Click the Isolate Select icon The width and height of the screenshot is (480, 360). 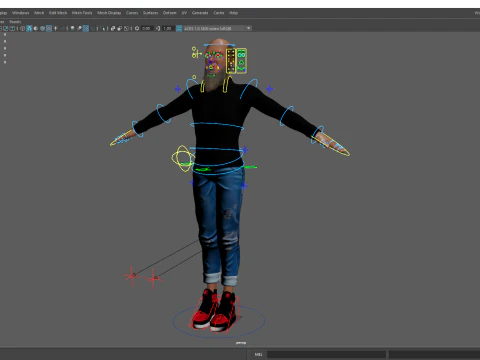point(103,28)
